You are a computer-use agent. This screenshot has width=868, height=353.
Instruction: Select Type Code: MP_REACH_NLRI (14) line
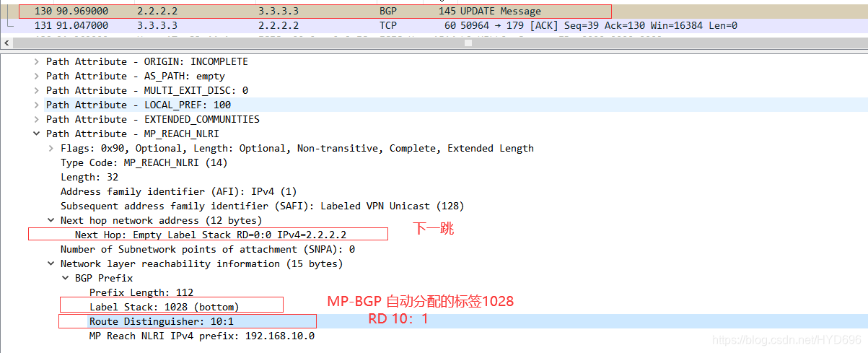coord(144,162)
